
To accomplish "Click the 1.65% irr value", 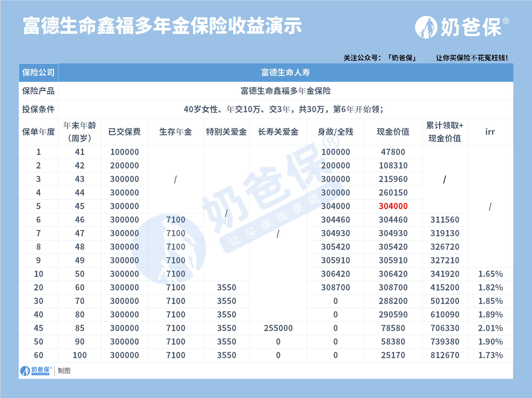I will coord(490,274).
